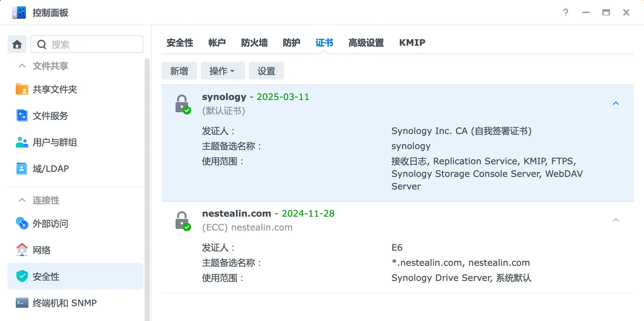Click 'Synology Drive Server, 系统默认' usage text
644x321 pixels.
pos(461,278)
